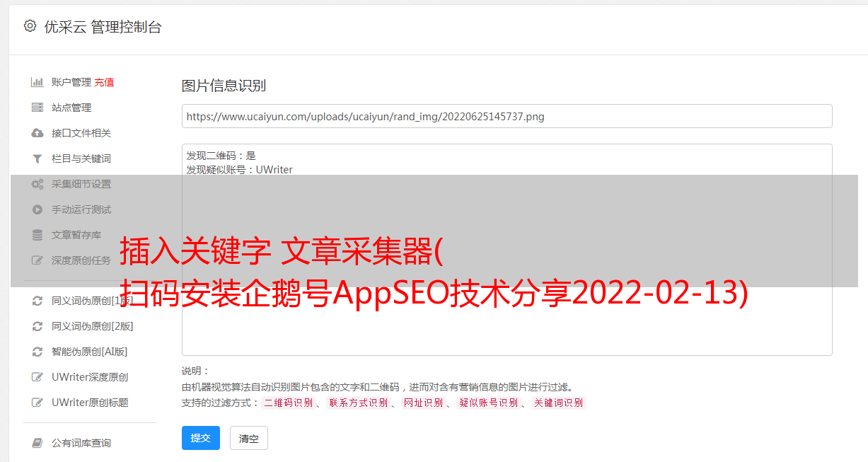Screen dimensions: 868x462
Task: Click the 图片信息识别 heading
Action: pos(224,86)
